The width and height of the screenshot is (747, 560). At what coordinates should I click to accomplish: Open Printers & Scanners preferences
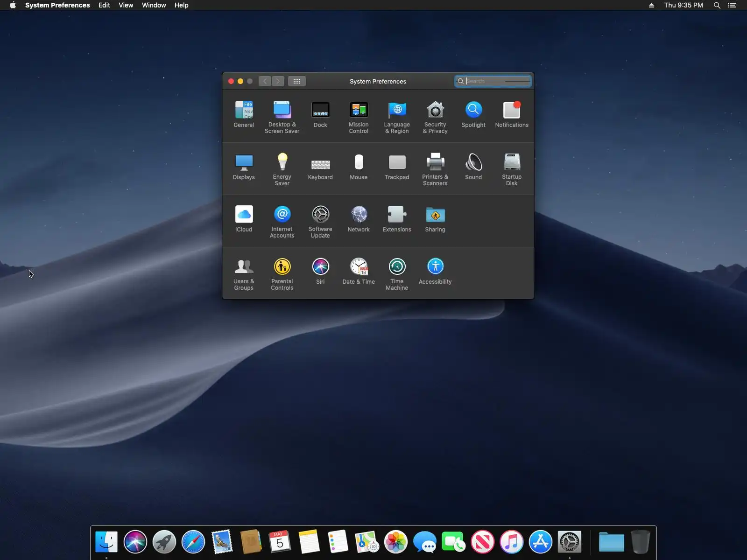coord(435,169)
